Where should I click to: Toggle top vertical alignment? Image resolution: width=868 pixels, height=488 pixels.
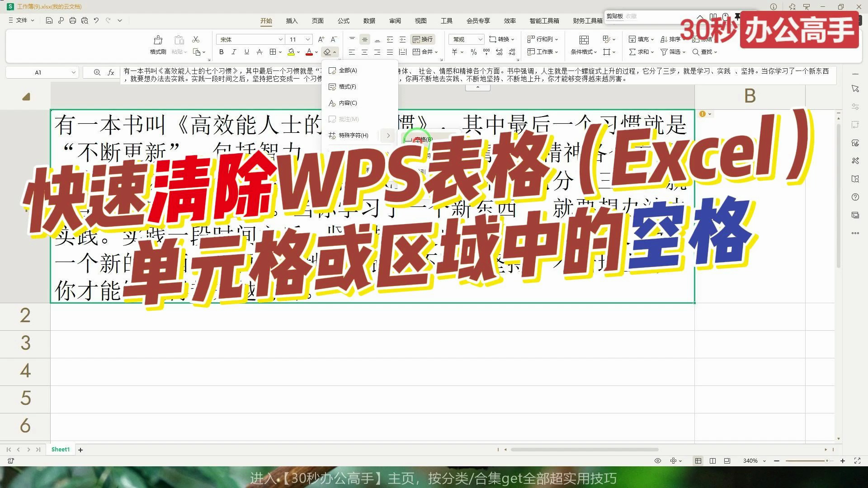tap(352, 39)
